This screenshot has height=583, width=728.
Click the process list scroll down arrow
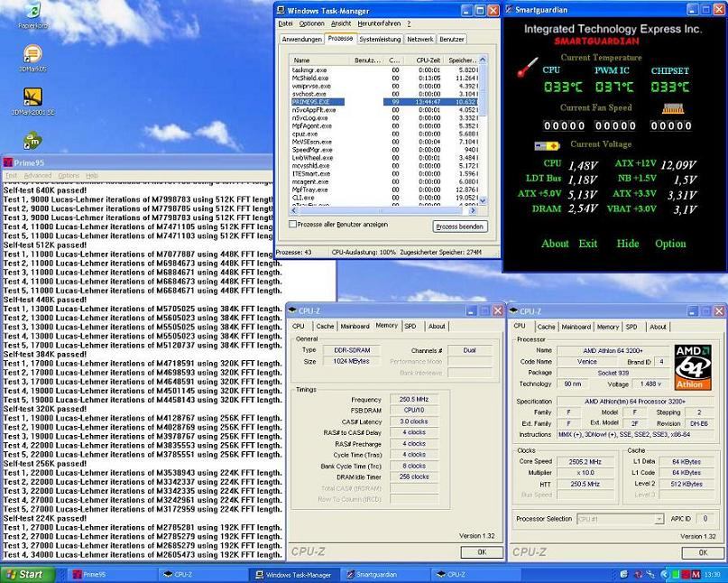click(483, 200)
